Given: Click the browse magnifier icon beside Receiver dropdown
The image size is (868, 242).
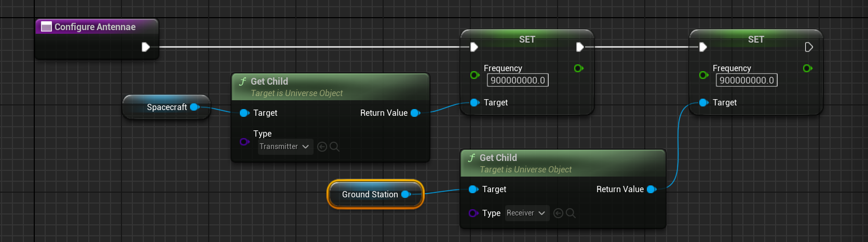Looking at the screenshot, I should tap(571, 213).
